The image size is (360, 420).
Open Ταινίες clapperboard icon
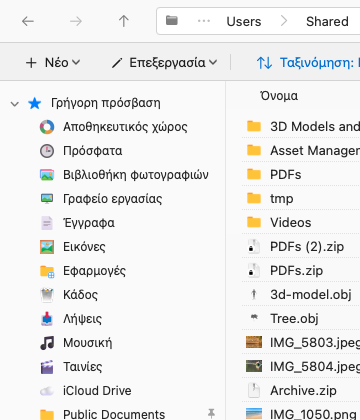[x=47, y=367]
